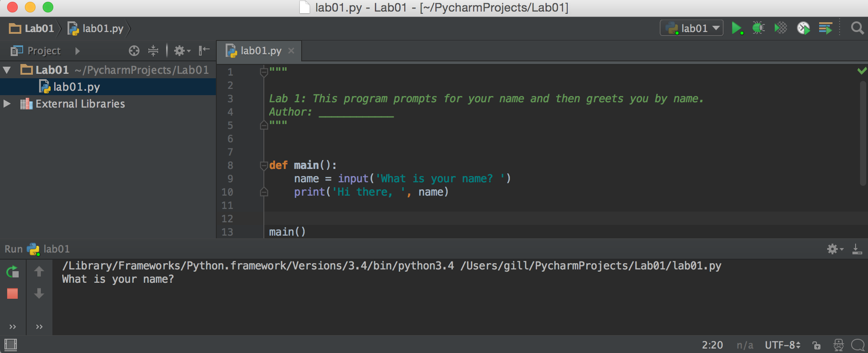The height and width of the screenshot is (353, 868).
Task: Click the main() call on line 13
Action: tap(287, 232)
